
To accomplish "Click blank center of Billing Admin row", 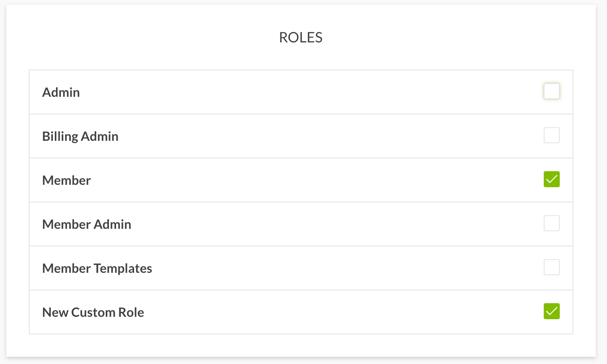I will pyautogui.click(x=300, y=136).
